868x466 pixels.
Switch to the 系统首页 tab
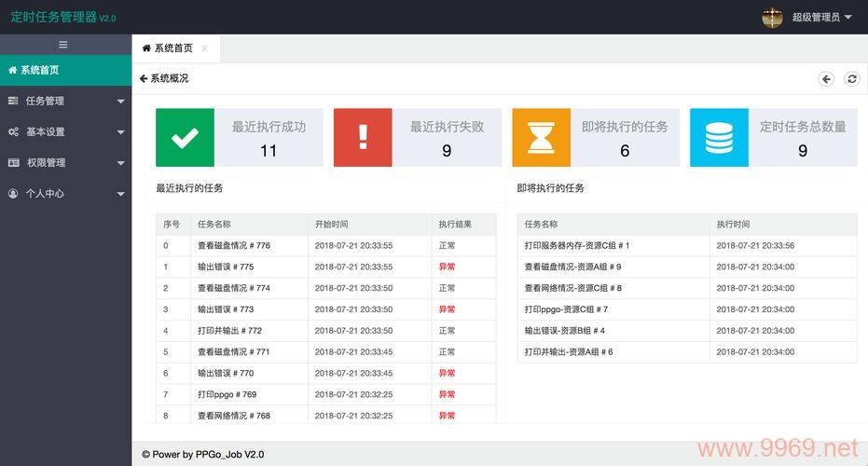tap(176, 48)
